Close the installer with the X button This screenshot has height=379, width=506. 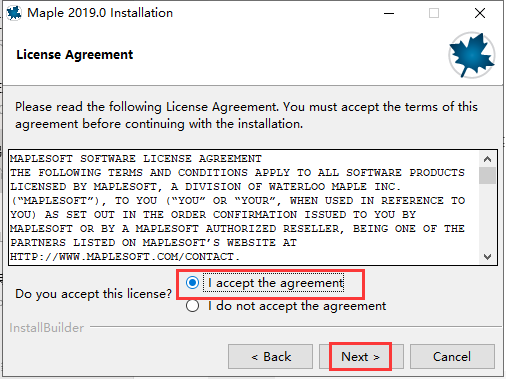tap(480, 13)
